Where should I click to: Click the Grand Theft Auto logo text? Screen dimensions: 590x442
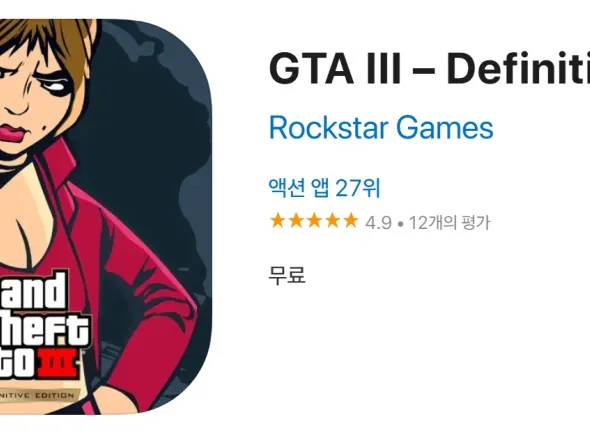pyautogui.click(x=44, y=325)
